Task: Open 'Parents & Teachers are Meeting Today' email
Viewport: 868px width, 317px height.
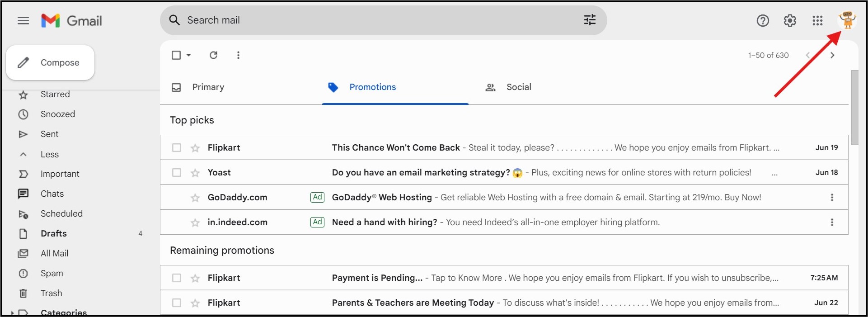Action: pos(504,303)
